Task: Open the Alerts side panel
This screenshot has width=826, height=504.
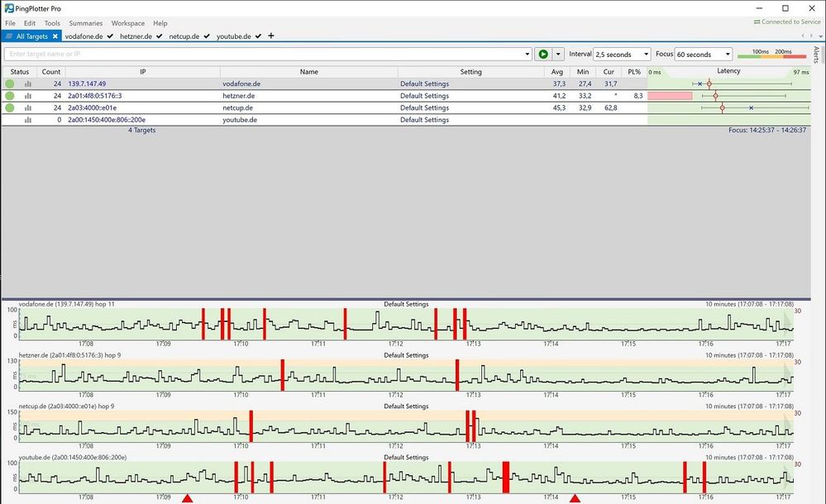Action: pos(817,55)
